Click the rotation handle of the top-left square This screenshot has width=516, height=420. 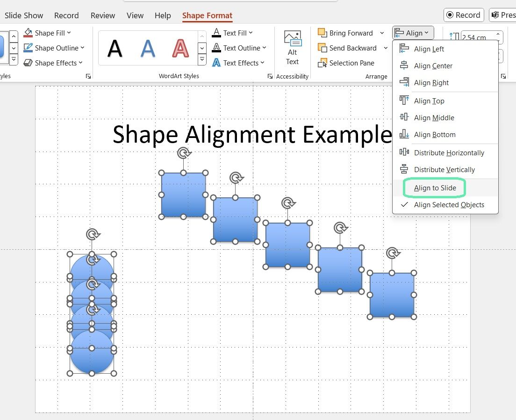point(184,153)
